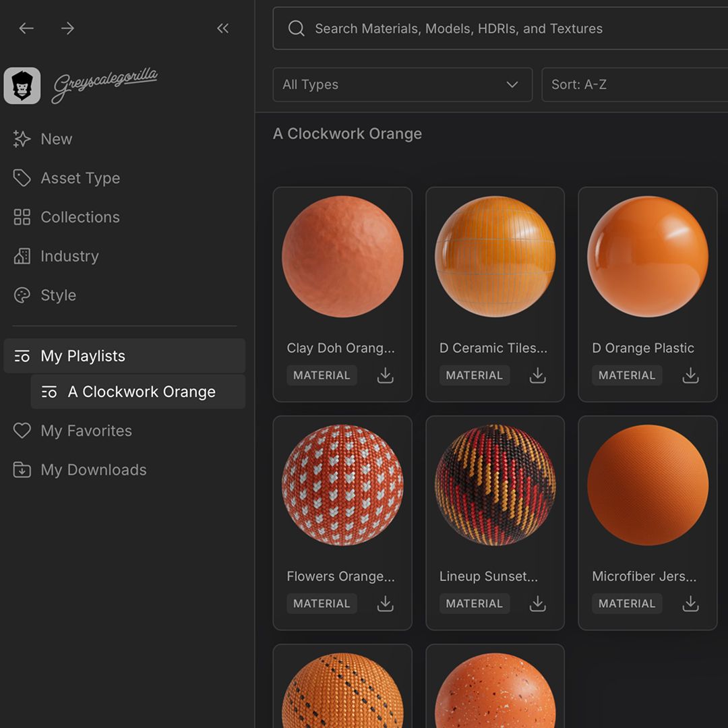The image size is (728, 728).
Task: Go back with the left arrow
Action: pyautogui.click(x=26, y=28)
